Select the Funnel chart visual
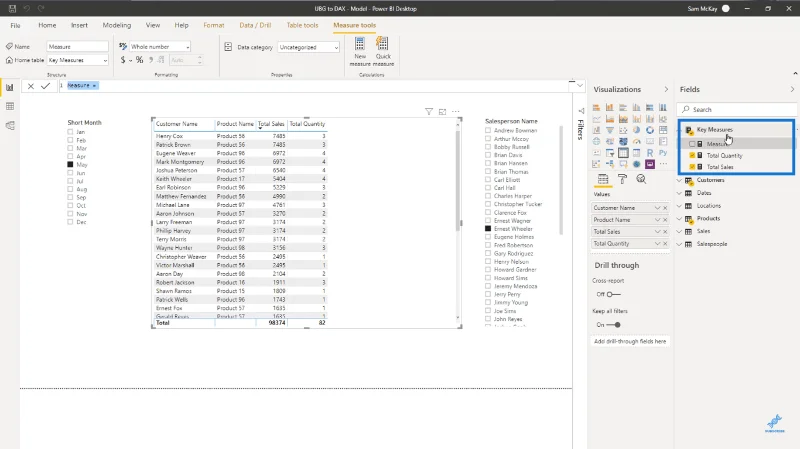Image resolution: width=800 pixels, height=449 pixels. (610, 130)
